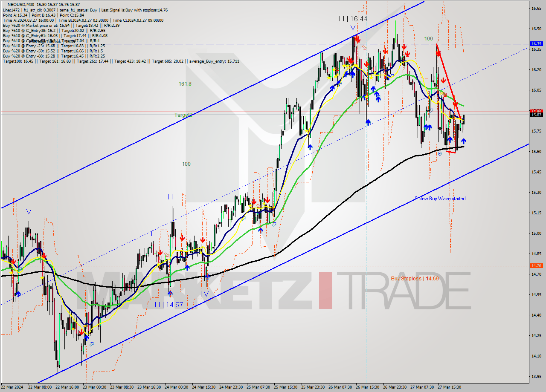
Task: Click the 'I I I 14.57' low label
Action: coord(168,305)
